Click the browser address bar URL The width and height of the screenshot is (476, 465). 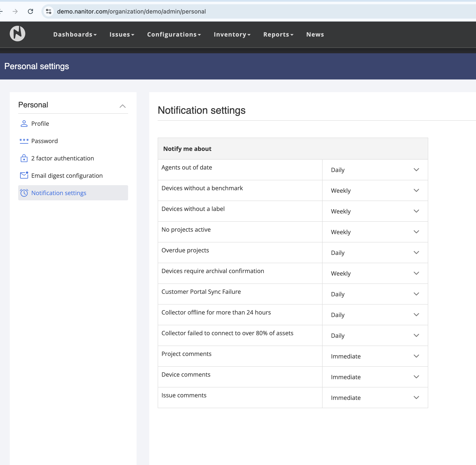point(131,11)
